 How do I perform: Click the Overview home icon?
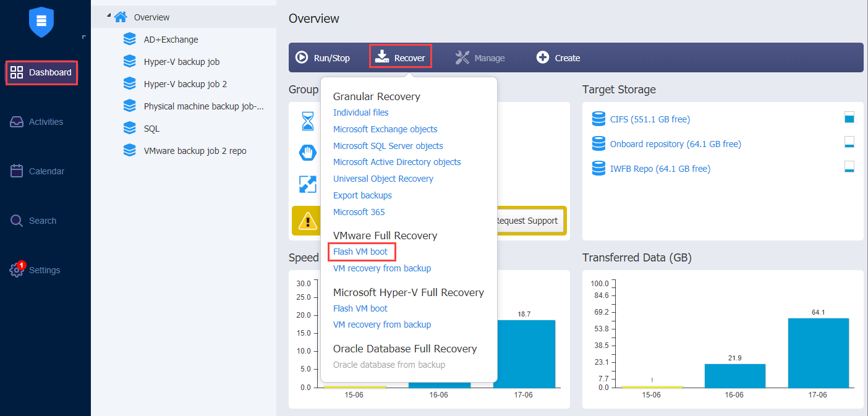(x=121, y=17)
